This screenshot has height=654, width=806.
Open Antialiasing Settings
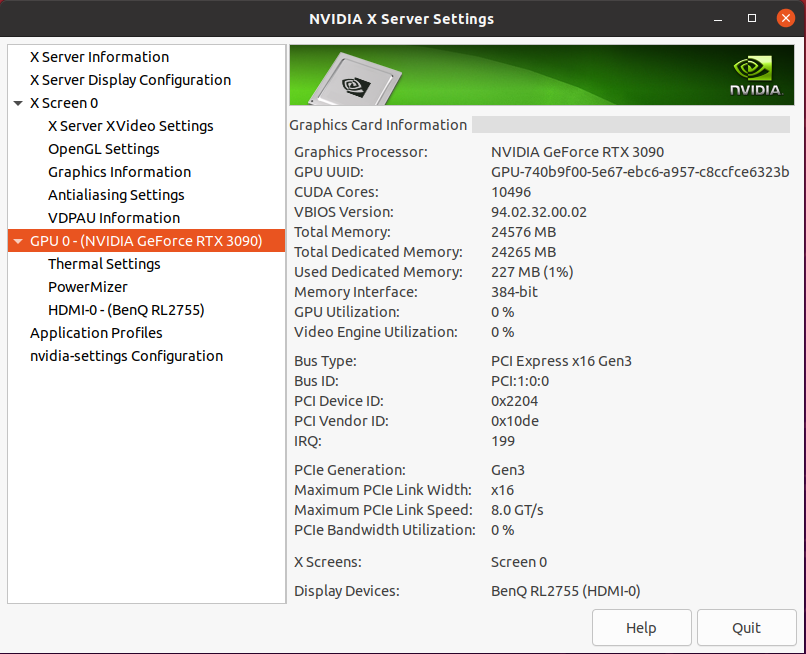pyautogui.click(x=116, y=195)
